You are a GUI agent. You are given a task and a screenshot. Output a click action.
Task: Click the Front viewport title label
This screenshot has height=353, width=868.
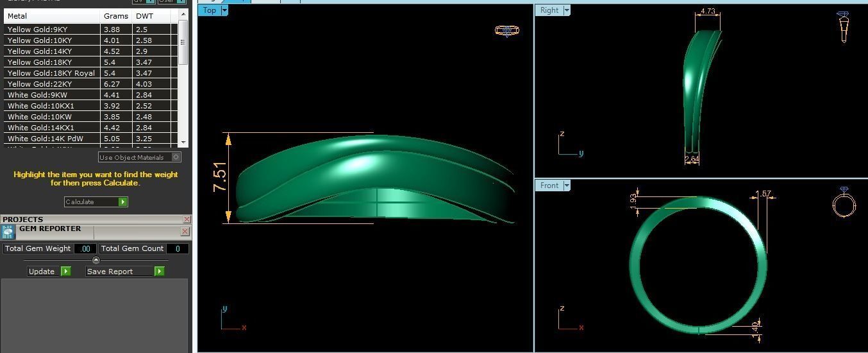(549, 185)
